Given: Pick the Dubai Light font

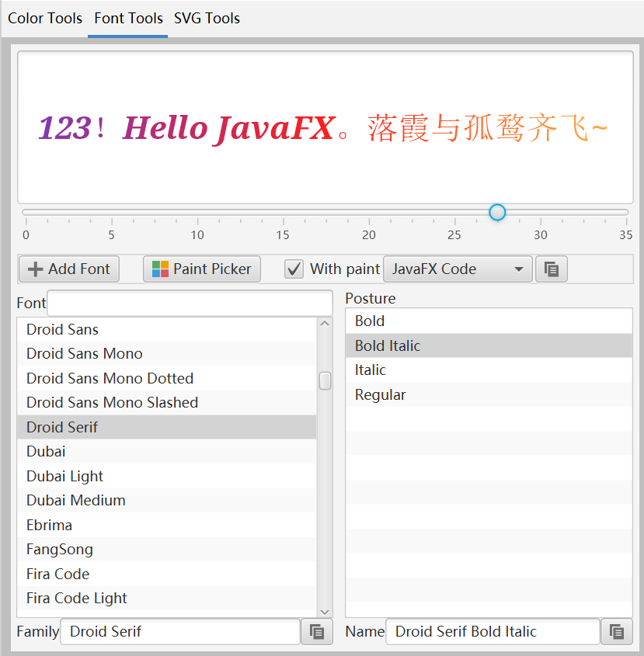Looking at the screenshot, I should point(167,476).
